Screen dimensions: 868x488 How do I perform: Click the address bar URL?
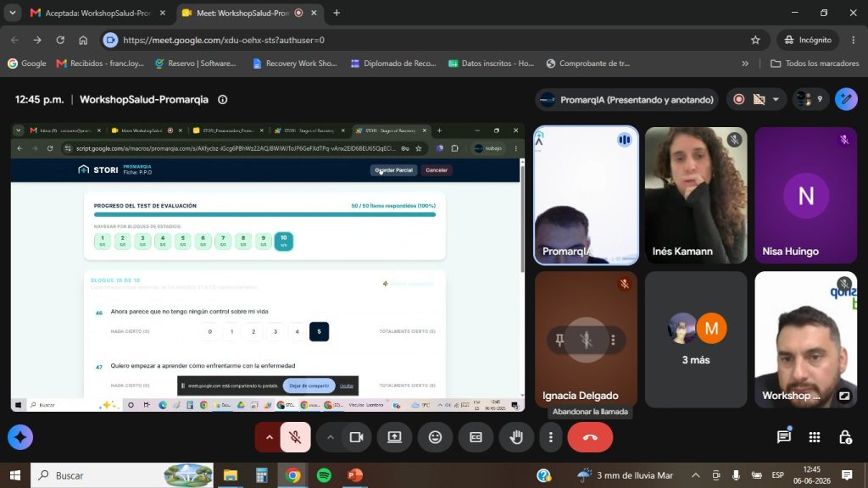[224, 40]
